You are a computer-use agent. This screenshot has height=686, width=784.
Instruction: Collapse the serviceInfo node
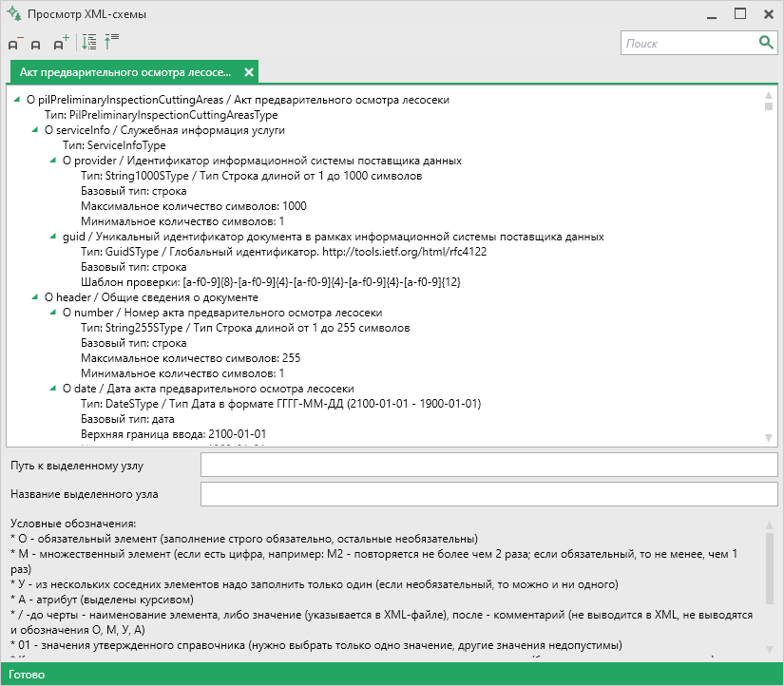pyautogui.click(x=34, y=130)
